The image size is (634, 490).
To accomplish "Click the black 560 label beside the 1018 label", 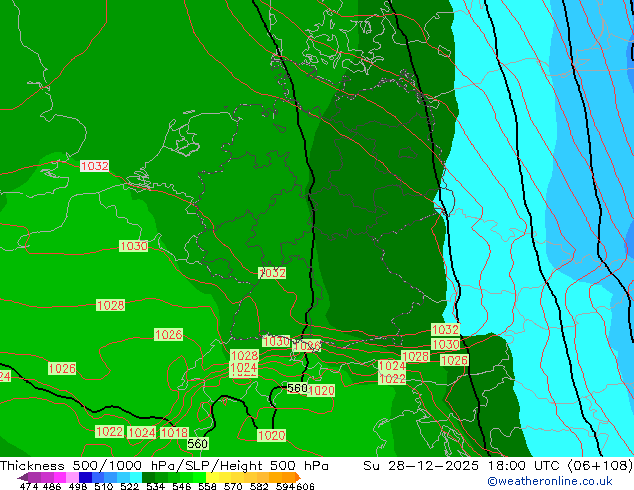I will (x=197, y=444).
